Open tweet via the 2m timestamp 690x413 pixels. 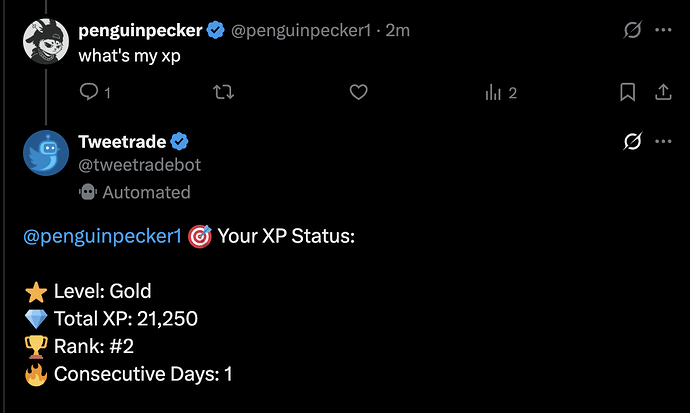coord(399,31)
